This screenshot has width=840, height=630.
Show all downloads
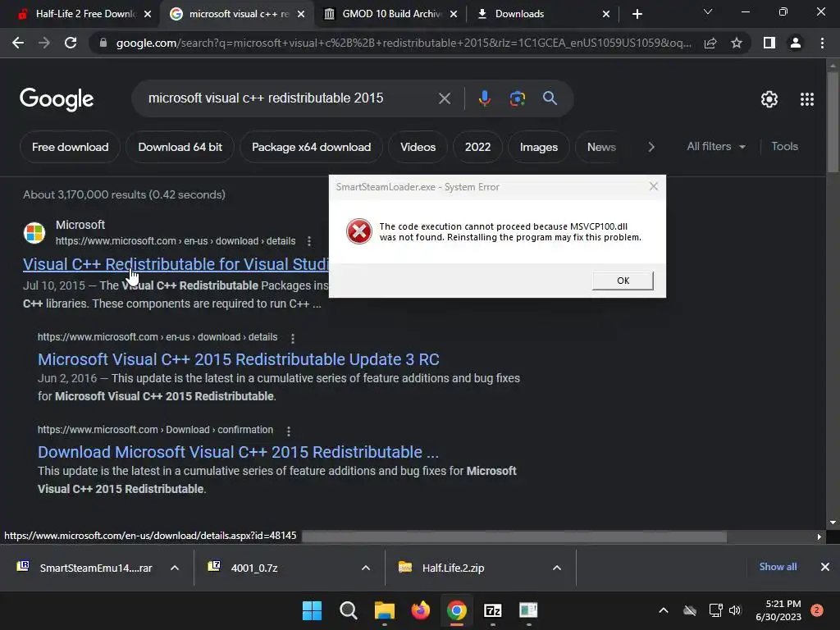point(778,567)
